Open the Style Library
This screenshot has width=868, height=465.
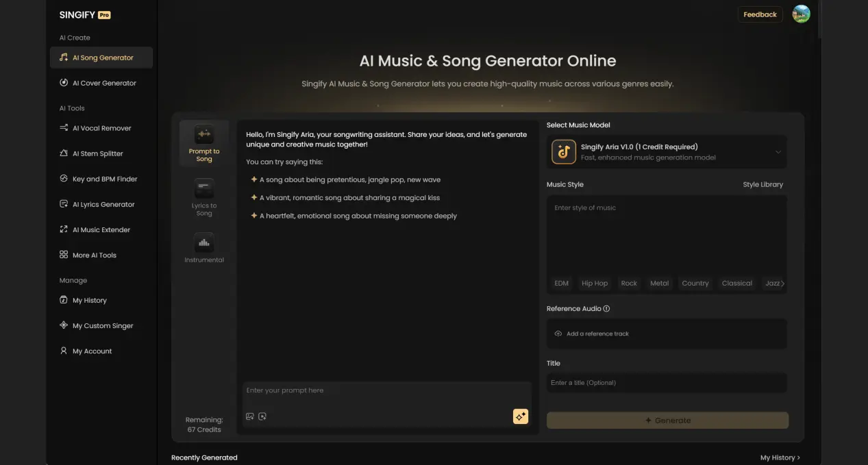coord(762,184)
